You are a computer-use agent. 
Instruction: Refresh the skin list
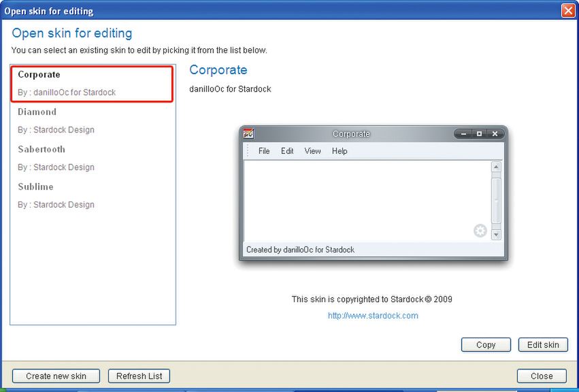tap(139, 376)
